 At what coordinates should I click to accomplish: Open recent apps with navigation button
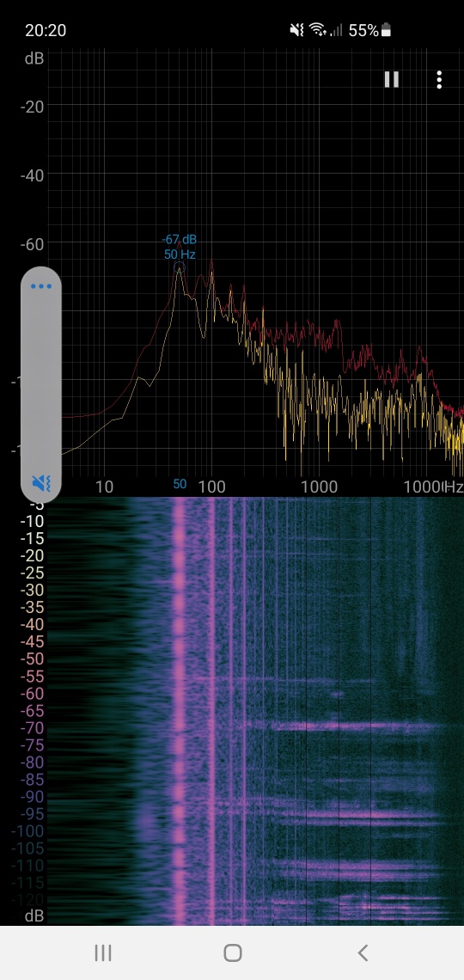(x=103, y=952)
